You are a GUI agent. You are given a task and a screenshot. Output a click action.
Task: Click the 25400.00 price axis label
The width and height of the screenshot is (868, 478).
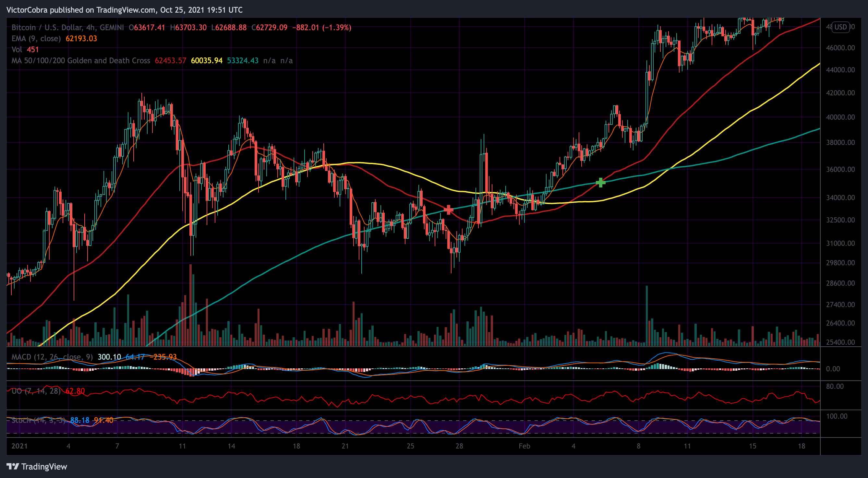coord(840,342)
